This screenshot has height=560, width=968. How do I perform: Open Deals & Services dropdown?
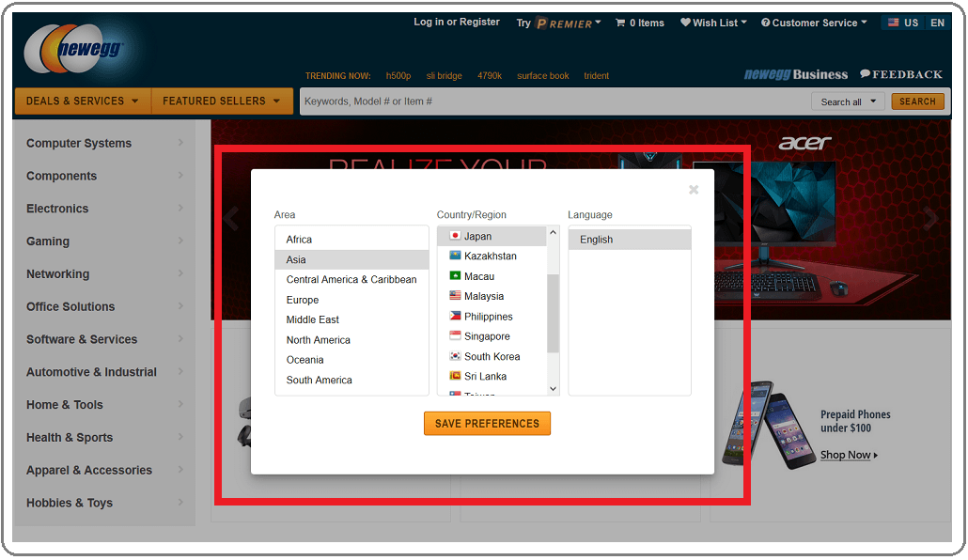pos(82,101)
